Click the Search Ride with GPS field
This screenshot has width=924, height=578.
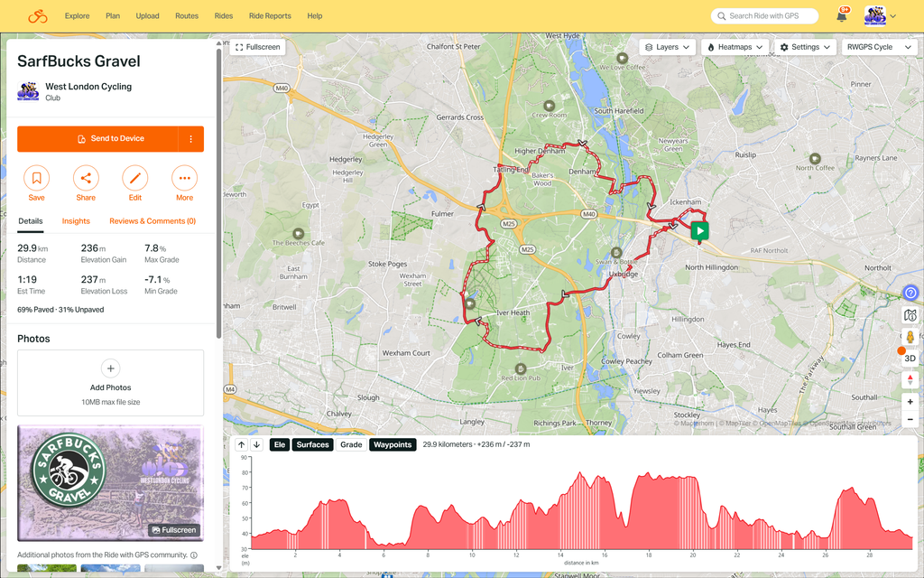coord(765,16)
